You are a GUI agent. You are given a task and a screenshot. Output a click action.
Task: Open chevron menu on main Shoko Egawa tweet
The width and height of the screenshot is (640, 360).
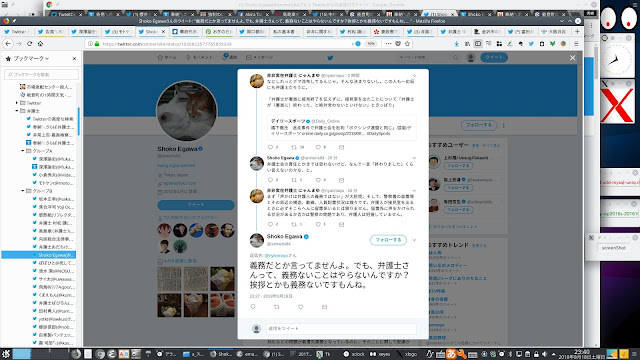pos(414,240)
